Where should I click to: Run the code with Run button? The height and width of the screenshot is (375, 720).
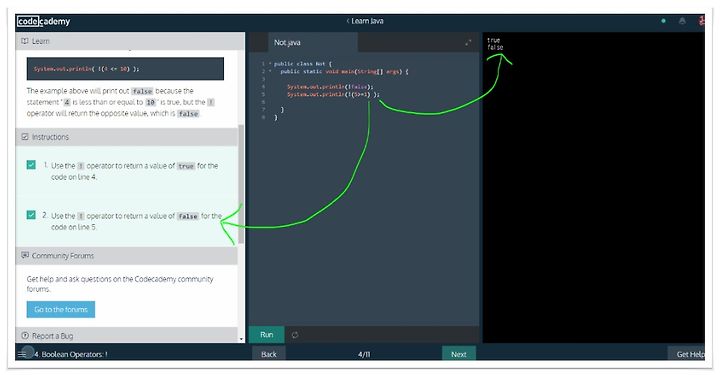click(x=266, y=335)
